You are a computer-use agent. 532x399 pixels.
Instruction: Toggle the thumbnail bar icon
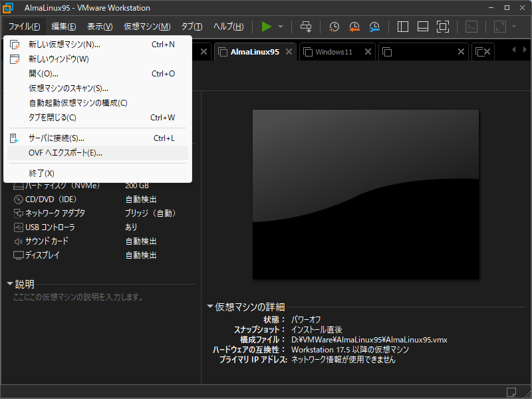coord(423,27)
